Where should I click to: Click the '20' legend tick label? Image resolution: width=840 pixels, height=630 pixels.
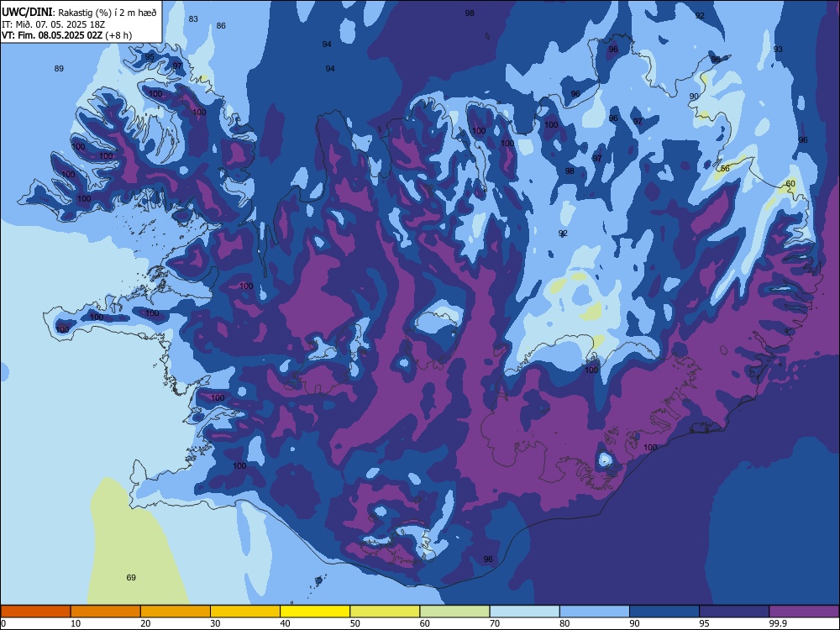pos(145,623)
